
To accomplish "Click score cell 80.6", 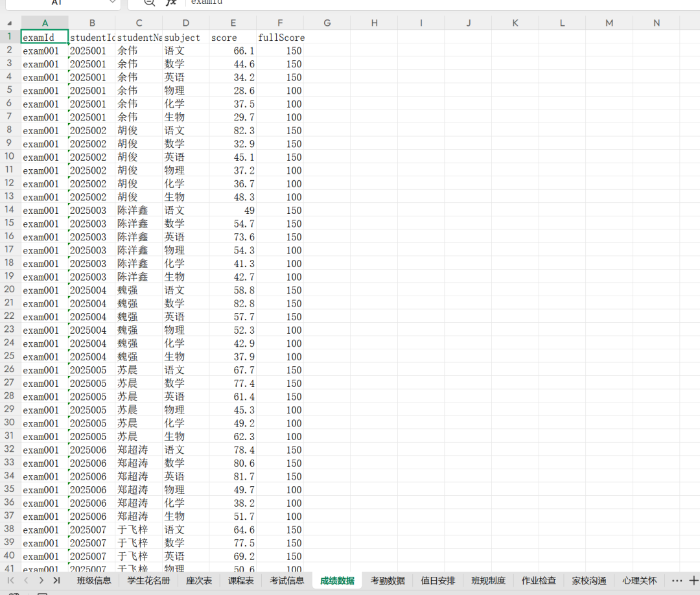I will click(x=233, y=463).
